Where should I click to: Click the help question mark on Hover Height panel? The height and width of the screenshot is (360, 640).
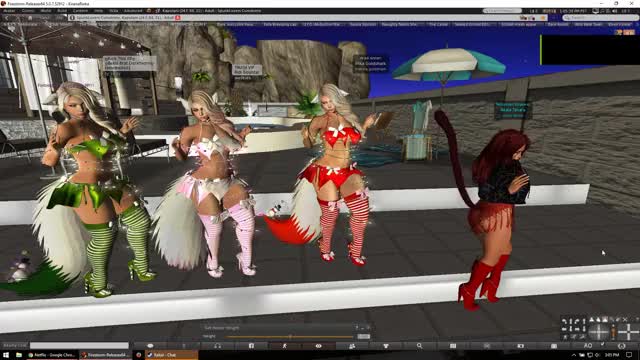click(356, 328)
